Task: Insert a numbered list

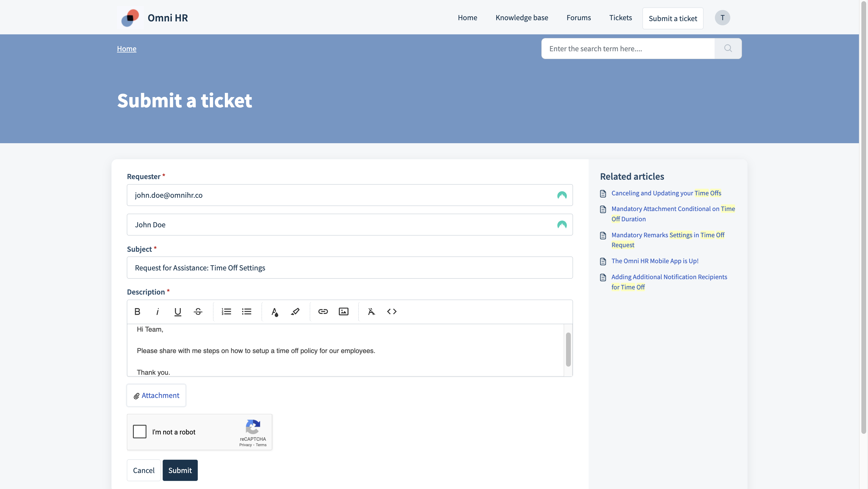Action: click(x=226, y=311)
